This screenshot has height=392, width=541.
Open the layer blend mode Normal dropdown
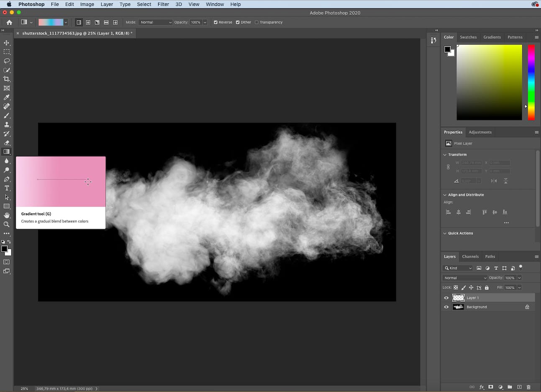(x=465, y=278)
